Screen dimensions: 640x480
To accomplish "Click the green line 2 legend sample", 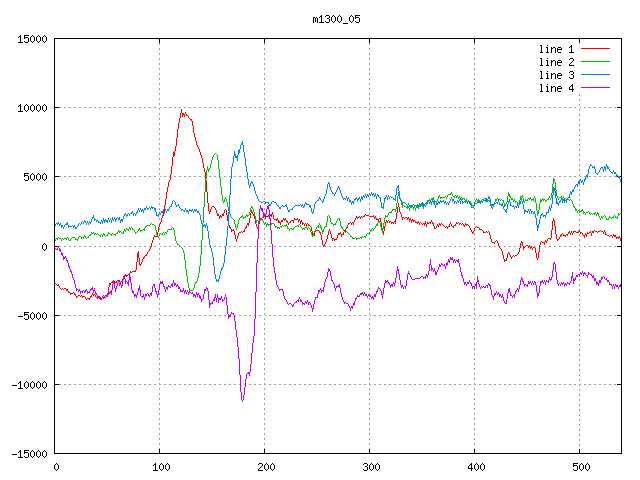I will [x=595, y=62].
